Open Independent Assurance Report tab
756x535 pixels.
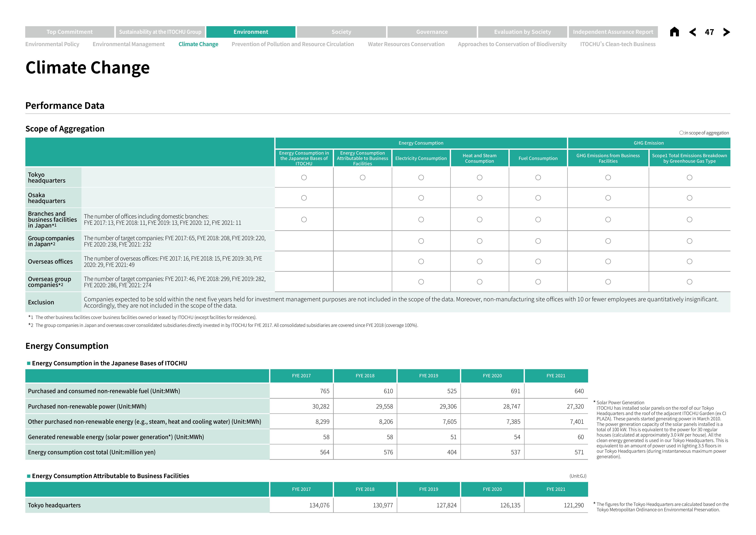tap(613, 32)
